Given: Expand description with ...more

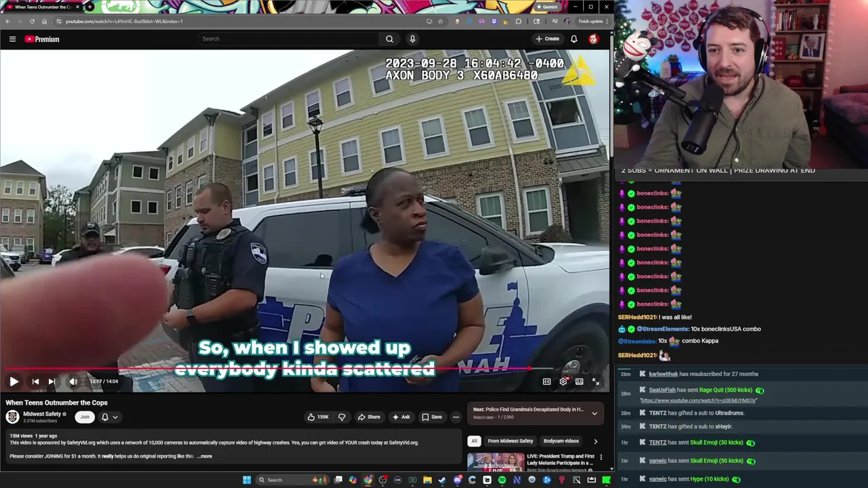Looking at the screenshot, I should click(204, 456).
